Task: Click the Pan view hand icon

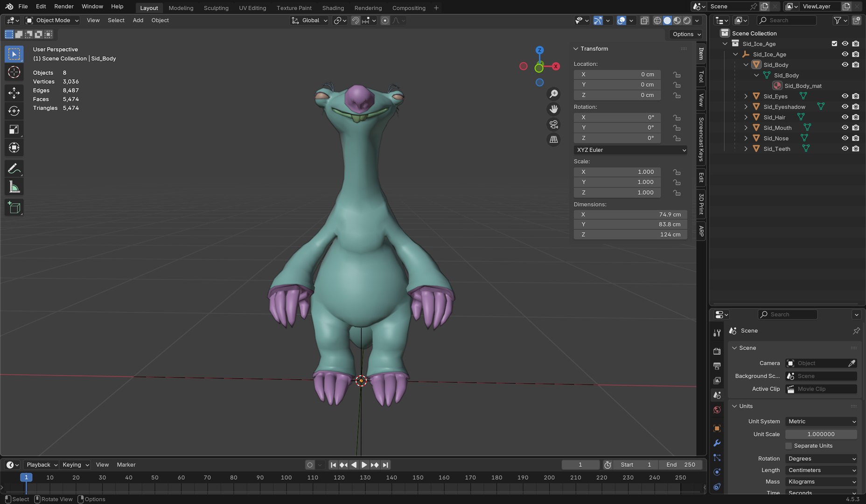Action: [x=553, y=109]
